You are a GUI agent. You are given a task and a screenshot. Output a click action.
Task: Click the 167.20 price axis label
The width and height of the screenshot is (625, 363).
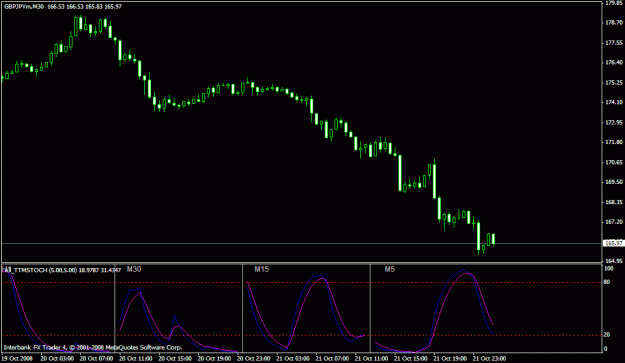(614, 222)
